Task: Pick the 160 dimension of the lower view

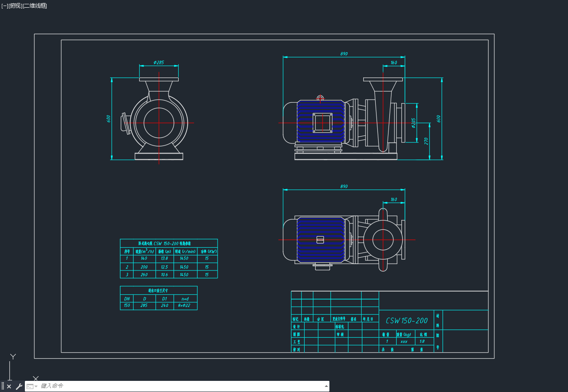Action: 394,199
